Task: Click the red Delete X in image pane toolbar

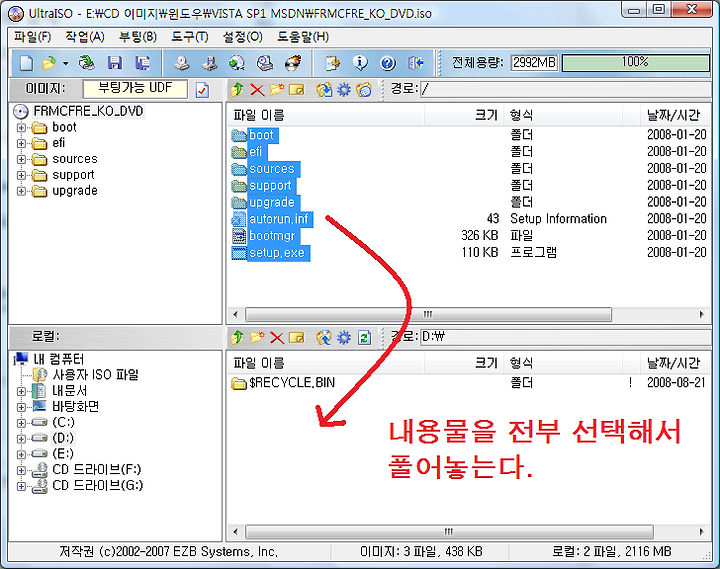Action: (257, 90)
